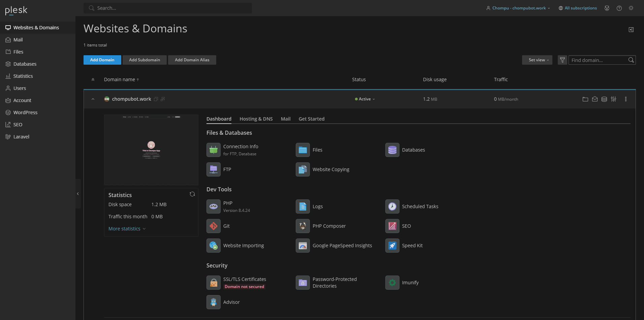Sort by Domain name column
The height and width of the screenshot is (320, 644).
pos(121,79)
